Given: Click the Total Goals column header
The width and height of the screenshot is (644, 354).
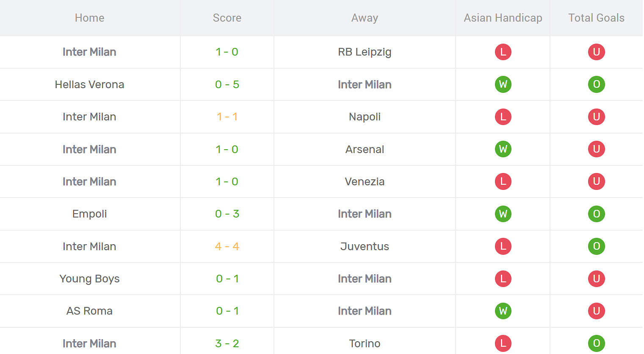Looking at the screenshot, I should tap(596, 18).
